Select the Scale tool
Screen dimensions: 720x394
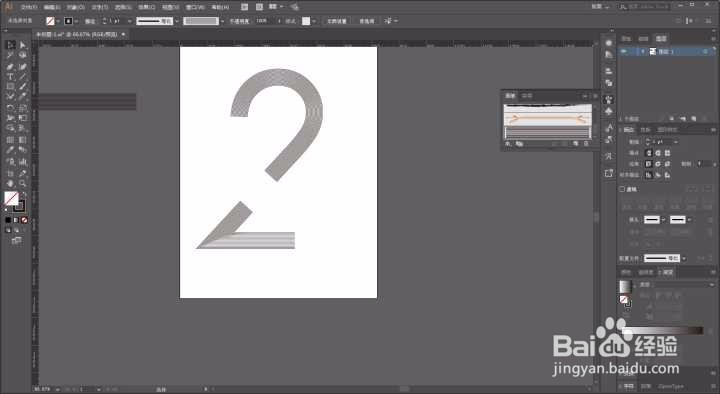[23, 108]
